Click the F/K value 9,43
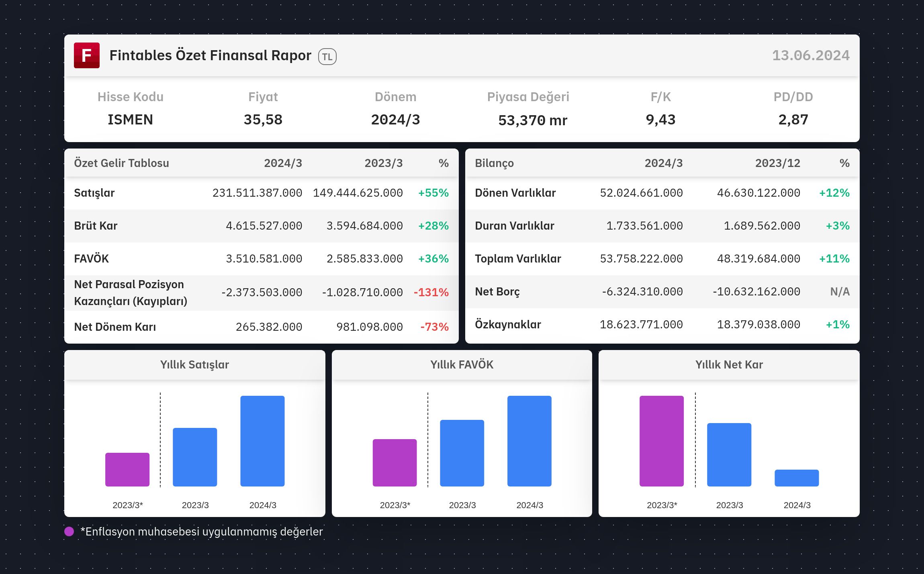 (660, 120)
